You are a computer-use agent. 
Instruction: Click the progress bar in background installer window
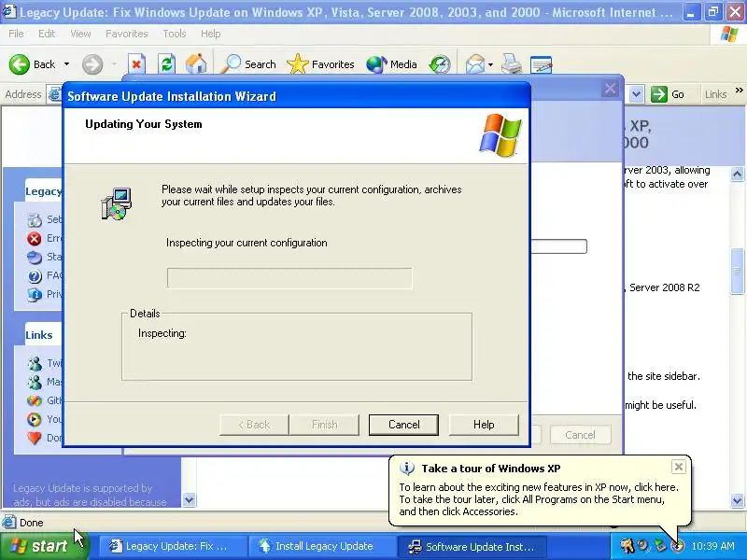(x=558, y=246)
